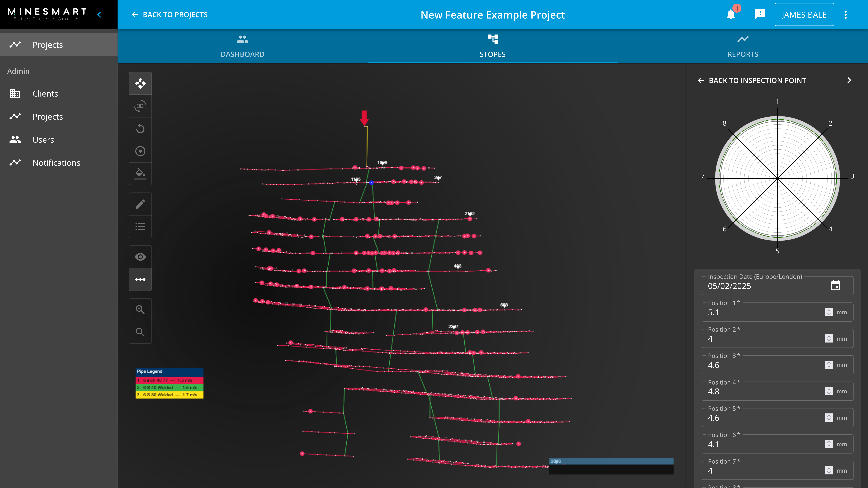Click Back to Inspection Point
This screenshot has width=868, height=488.
tap(751, 80)
